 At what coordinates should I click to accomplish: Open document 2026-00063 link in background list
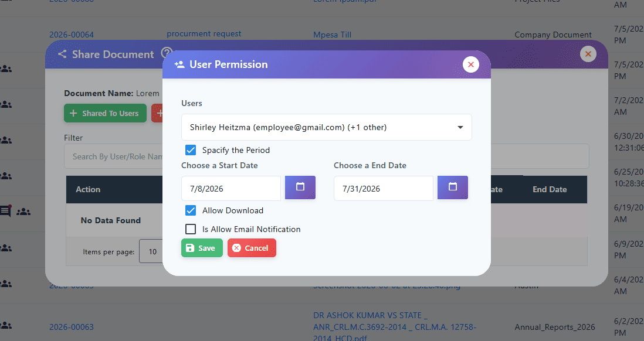pos(72,327)
